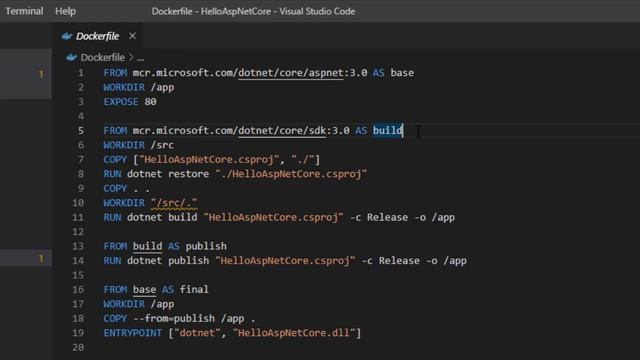
Task: Open the Help menu
Action: 65,11
